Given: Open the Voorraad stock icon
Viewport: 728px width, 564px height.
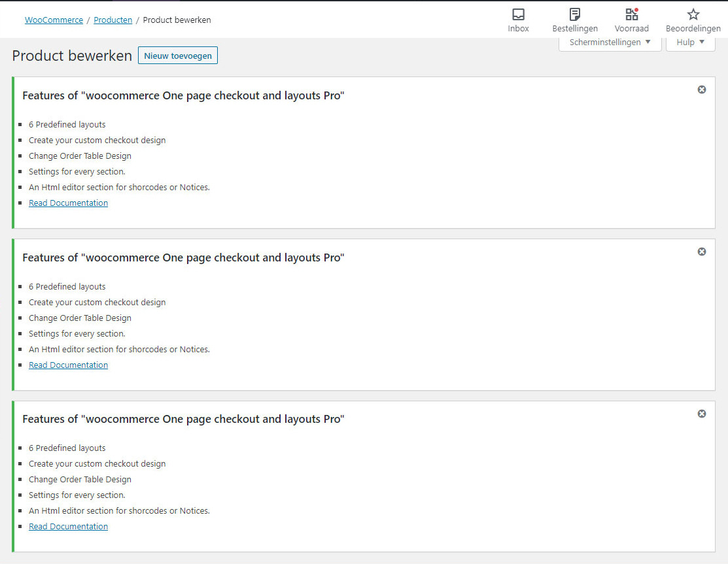Looking at the screenshot, I should (631, 20).
